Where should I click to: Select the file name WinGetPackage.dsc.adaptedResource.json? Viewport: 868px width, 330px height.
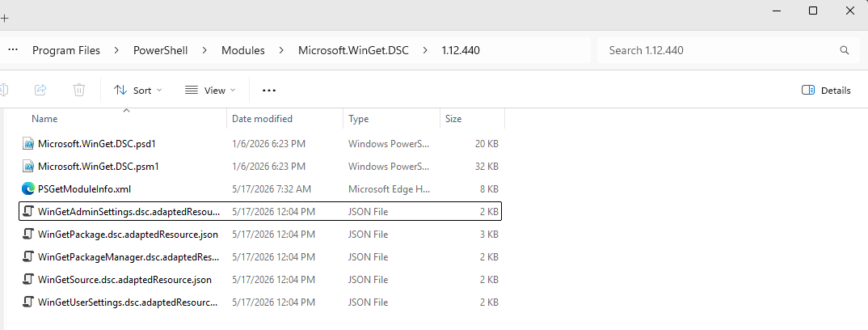128,235
